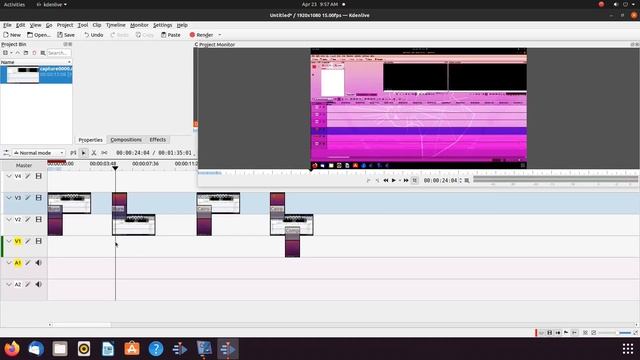The height and width of the screenshot is (360, 640).
Task: Open the Timeline menu
Action: click(x=116, y=25)
